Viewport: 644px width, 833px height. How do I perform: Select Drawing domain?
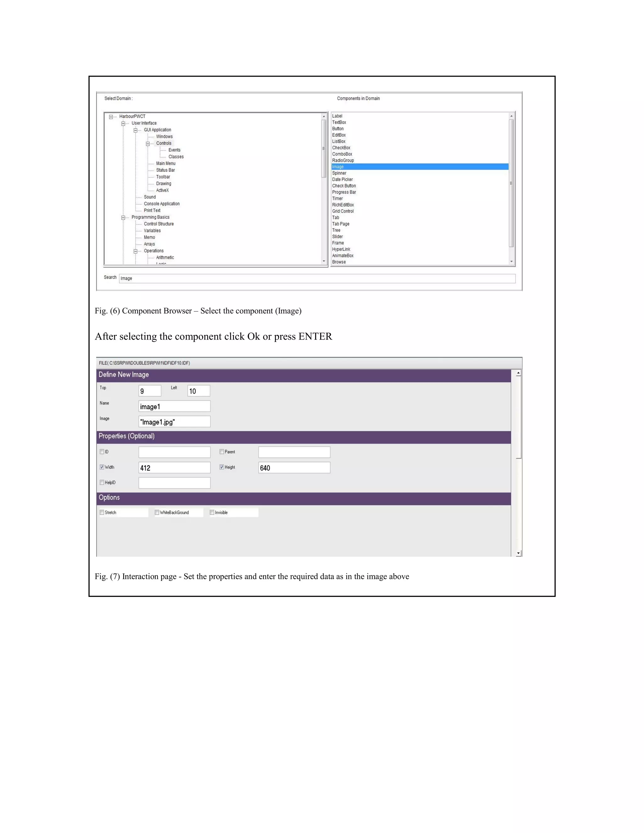(164, 184)
